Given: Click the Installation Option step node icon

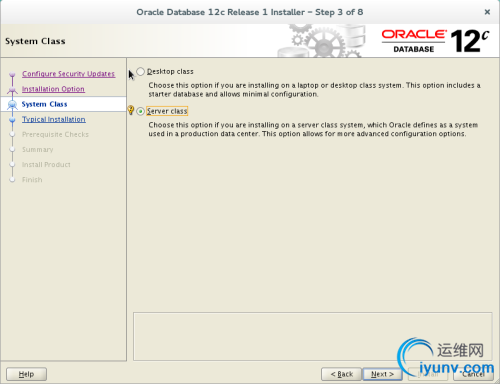Looking at the screenshot, I should click(12, 89).
